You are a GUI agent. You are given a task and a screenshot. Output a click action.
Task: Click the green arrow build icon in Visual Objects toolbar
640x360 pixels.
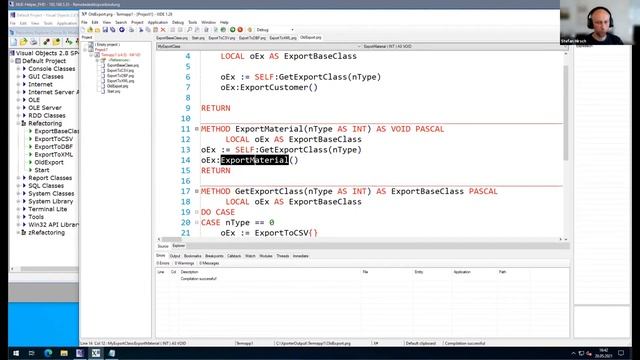69,42
